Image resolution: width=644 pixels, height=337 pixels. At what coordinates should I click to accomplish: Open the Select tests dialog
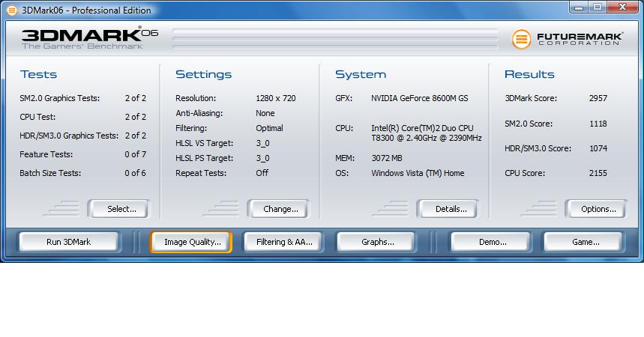coord(118,209)
